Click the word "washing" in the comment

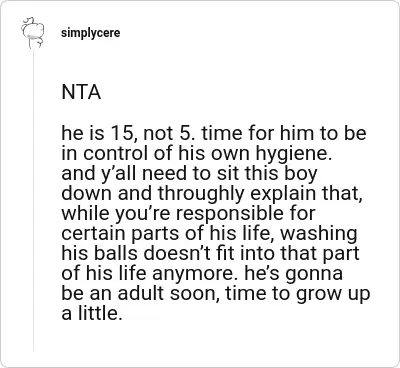318,234
